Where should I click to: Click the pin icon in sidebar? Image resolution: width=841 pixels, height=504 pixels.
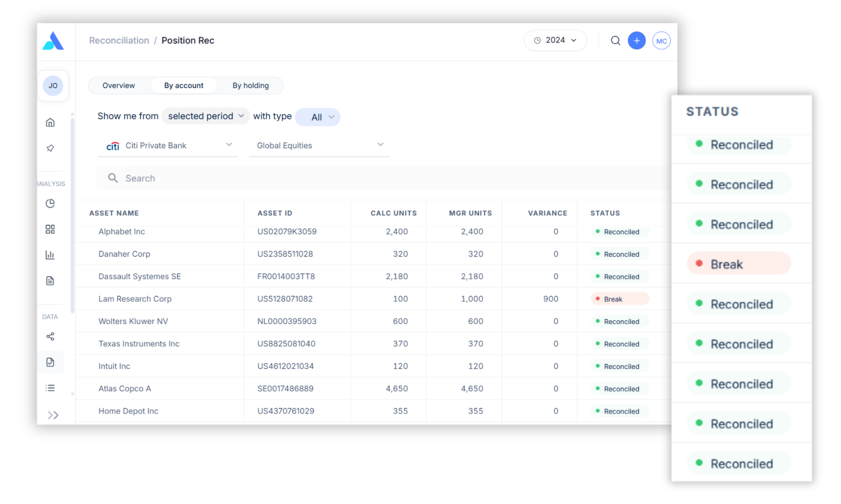[50, 148]
